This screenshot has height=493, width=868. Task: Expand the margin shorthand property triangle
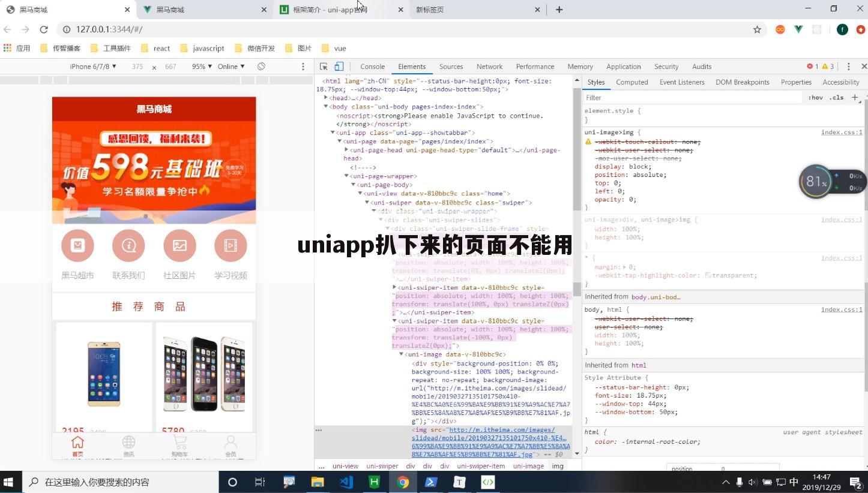[x=625, y=267]
